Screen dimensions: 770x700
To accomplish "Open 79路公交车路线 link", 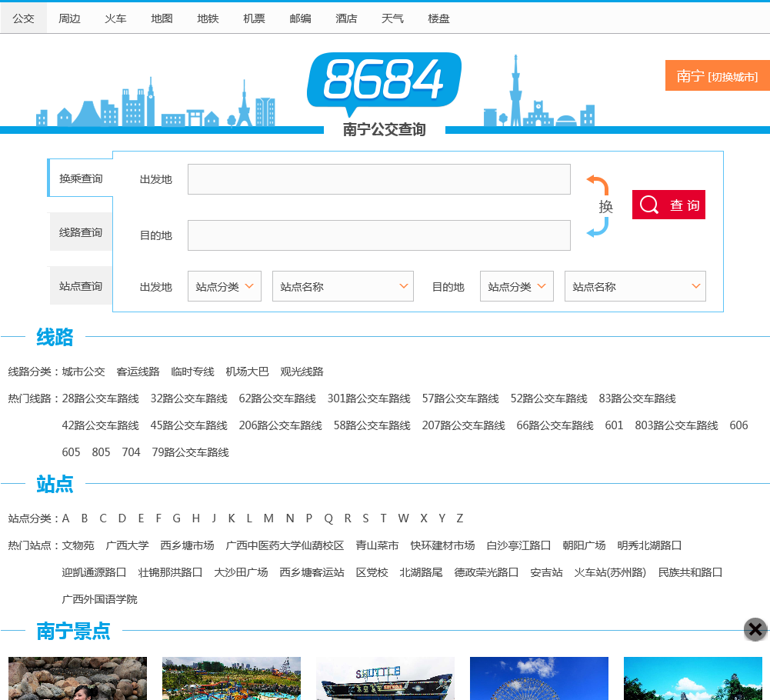I will [190, 452].
